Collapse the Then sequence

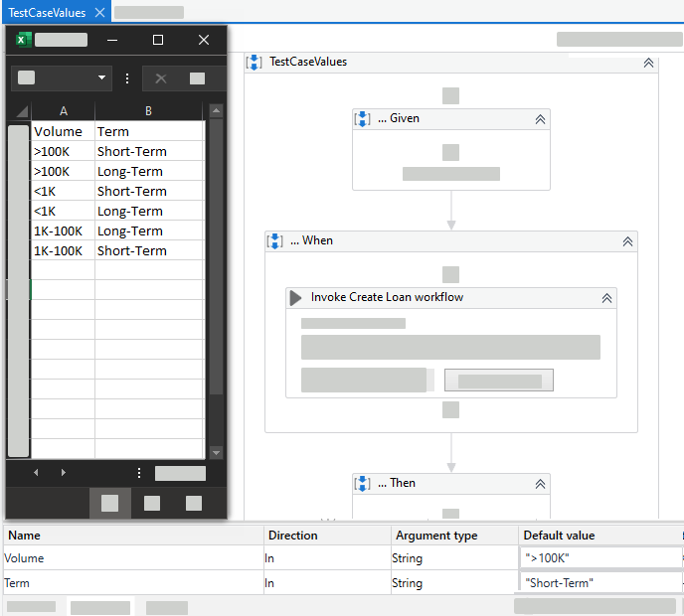click(x=540, y=484)
